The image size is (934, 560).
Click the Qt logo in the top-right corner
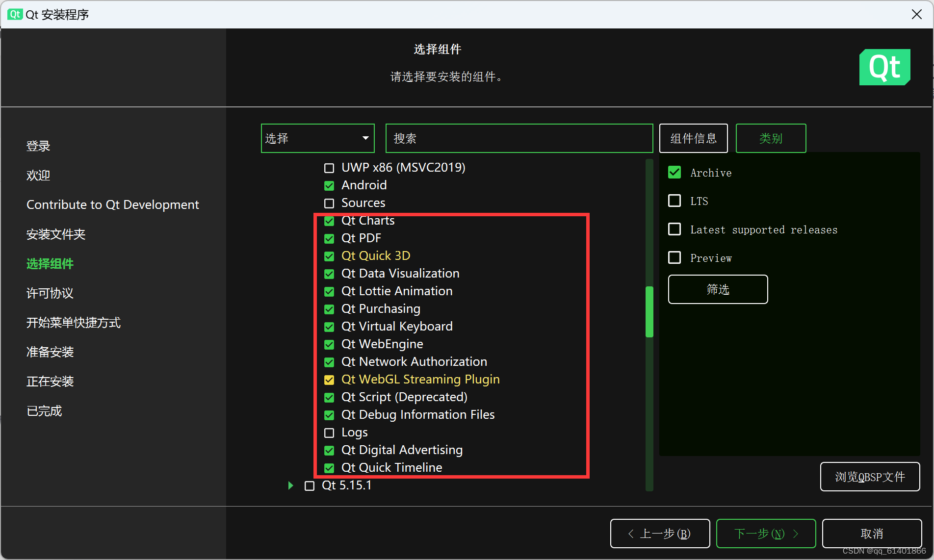884,67
